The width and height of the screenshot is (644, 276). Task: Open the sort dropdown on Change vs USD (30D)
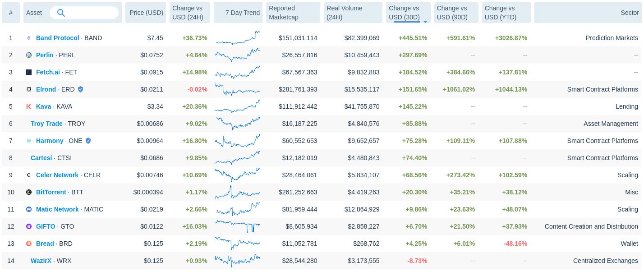coord(424,21)
